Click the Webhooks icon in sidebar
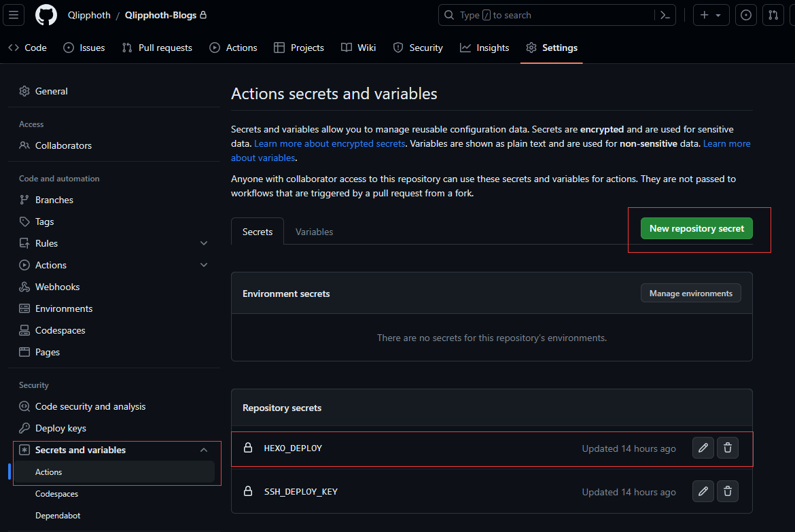This screenshot has height=532, width=795. pyautogui.click(x=24, y=287)
